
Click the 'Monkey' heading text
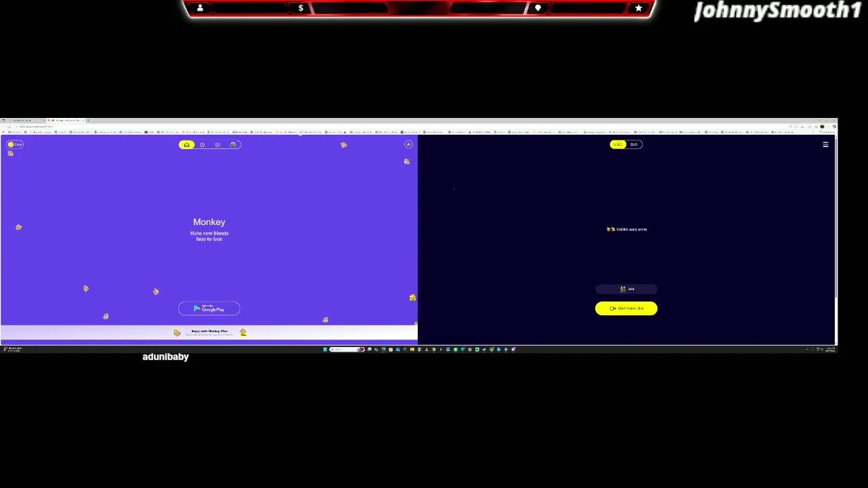coord(209,222)
